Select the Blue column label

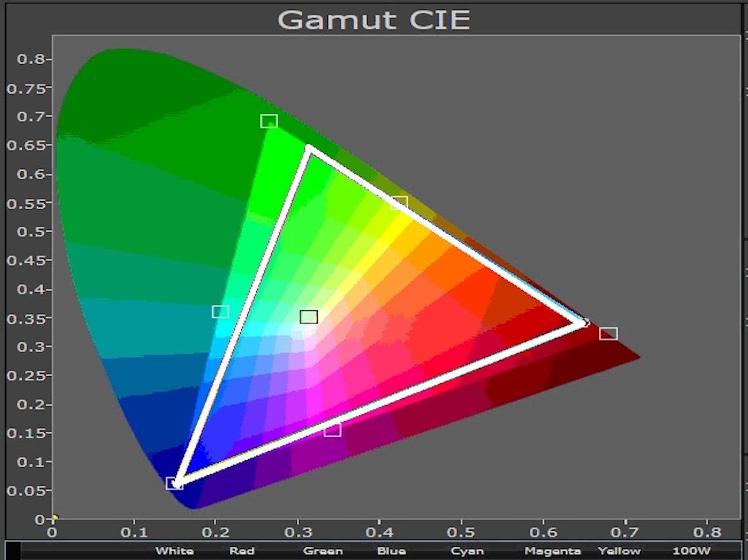click(391, 551)
